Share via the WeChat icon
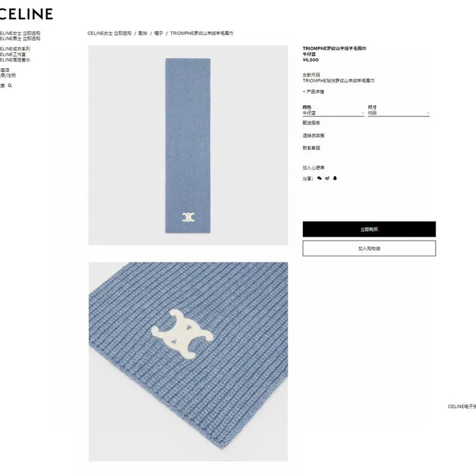 tap(319, 178)
